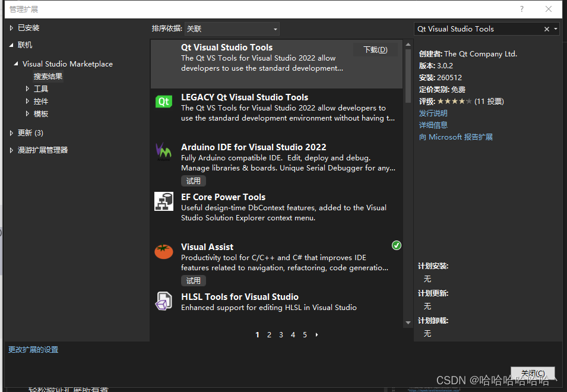
Task: Click 模板 label in the tree
Action: (41, 114)
